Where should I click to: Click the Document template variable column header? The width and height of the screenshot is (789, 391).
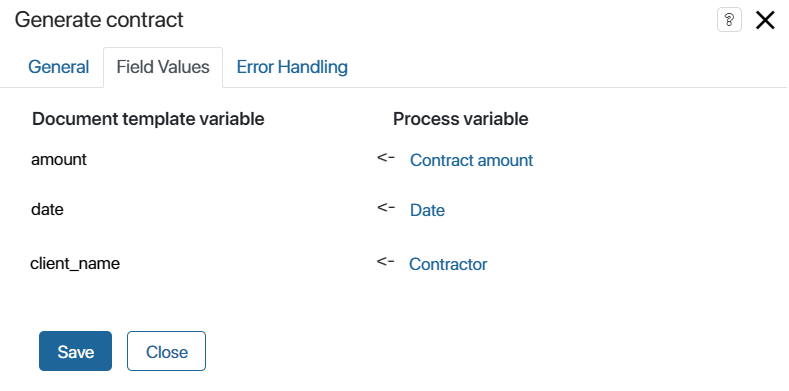[x=148, y=119]
